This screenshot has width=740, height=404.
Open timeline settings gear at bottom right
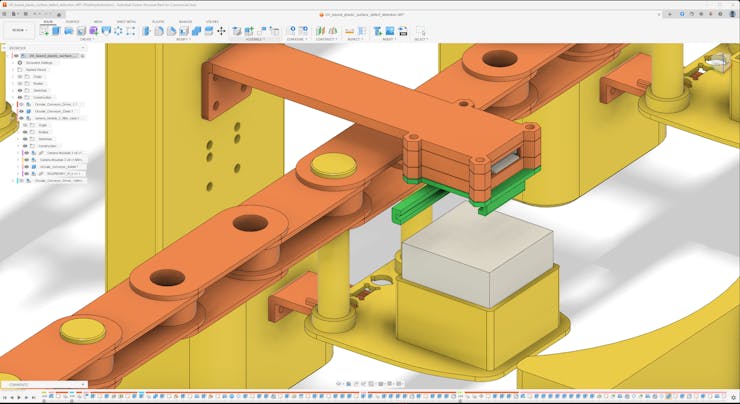tap(733, 397)
